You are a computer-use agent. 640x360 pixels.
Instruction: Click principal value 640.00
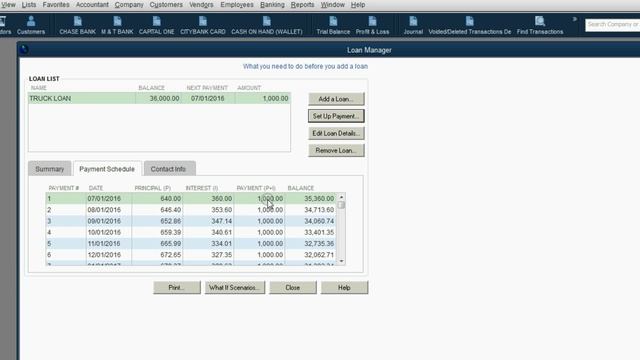(x=171, y=198)
